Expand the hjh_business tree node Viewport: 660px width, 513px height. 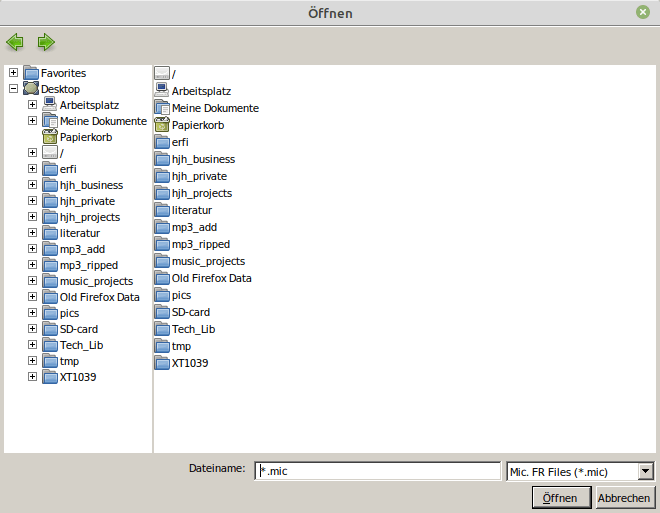(32, 185)
